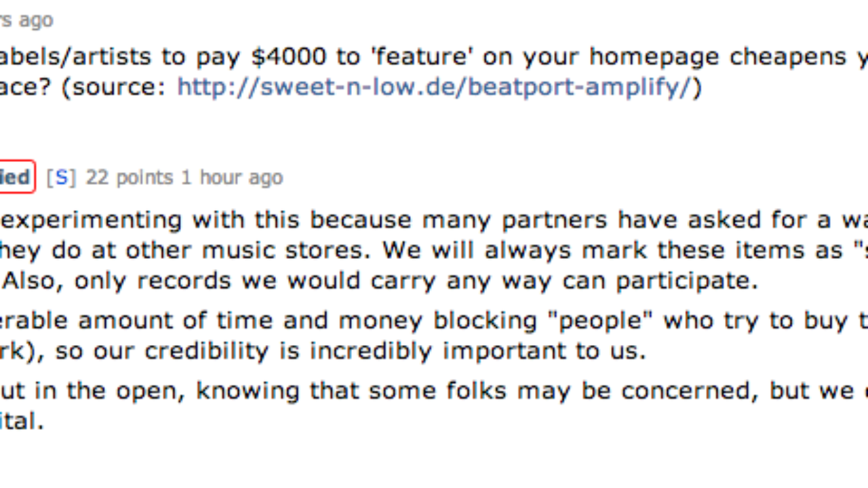
Task: Open the sweet-n-low.de beatport-amplify link
Action: pyautogui.click(x=434, y=87)
